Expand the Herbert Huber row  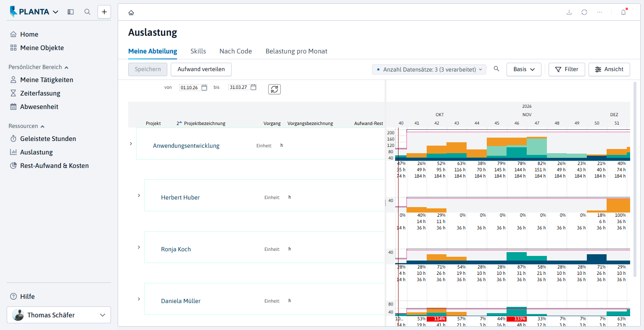click(139, 195)
